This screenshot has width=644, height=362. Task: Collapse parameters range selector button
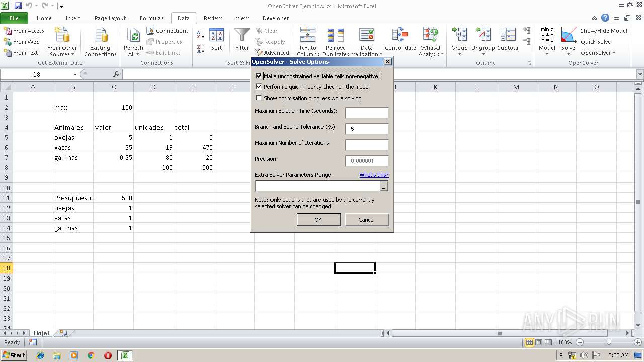pyautogui.click(x=384, y=187)
